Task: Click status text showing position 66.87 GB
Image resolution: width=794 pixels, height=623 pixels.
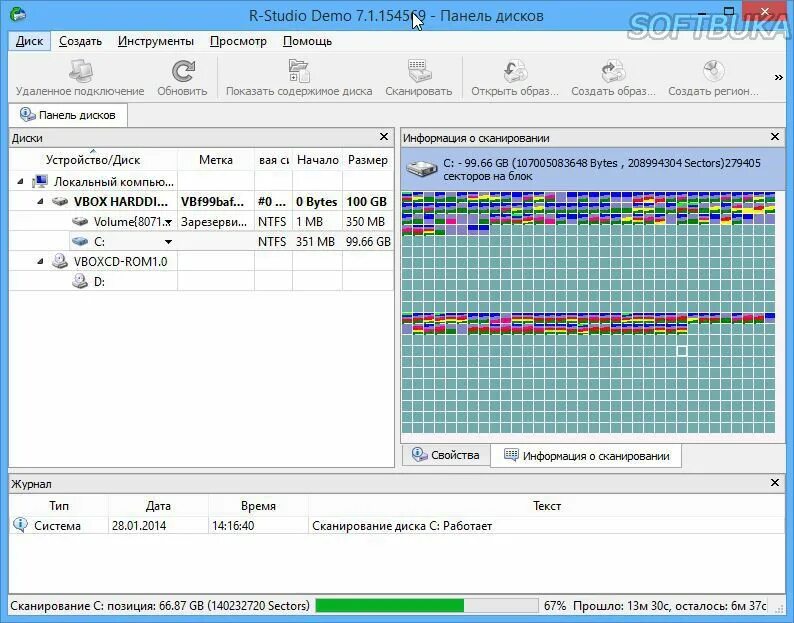Action: click(x=160, y=606)
